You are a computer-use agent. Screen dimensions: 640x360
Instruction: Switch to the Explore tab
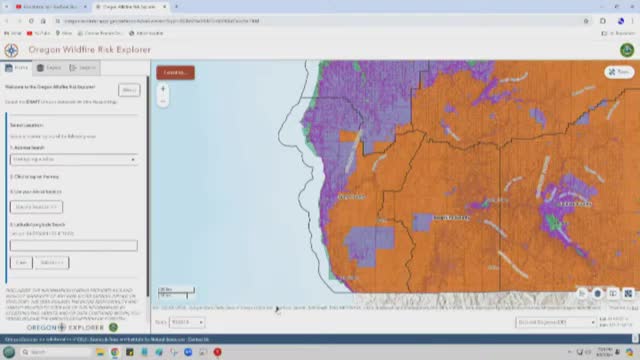[x=49, y=68]
